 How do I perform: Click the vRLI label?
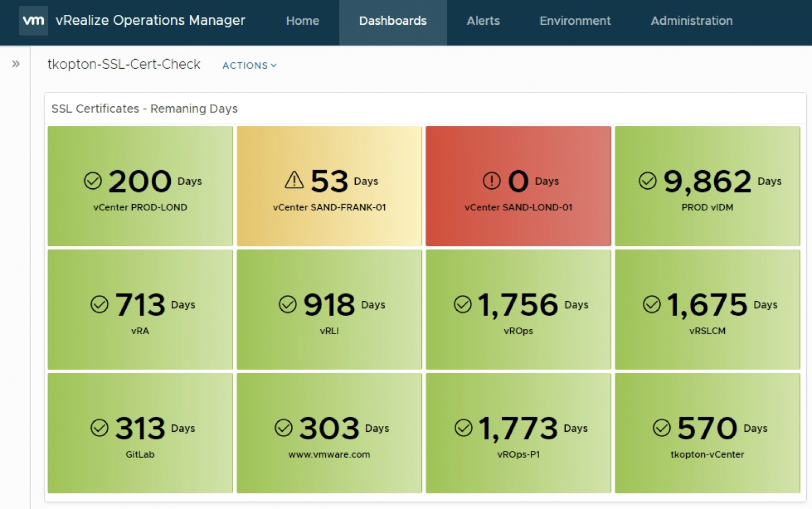tap(329, 331)
